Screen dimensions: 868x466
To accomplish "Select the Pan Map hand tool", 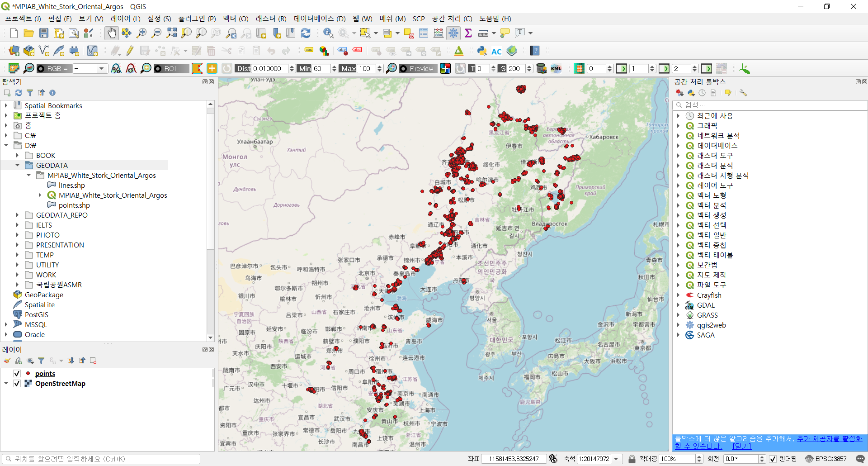I will coord(111,33).
